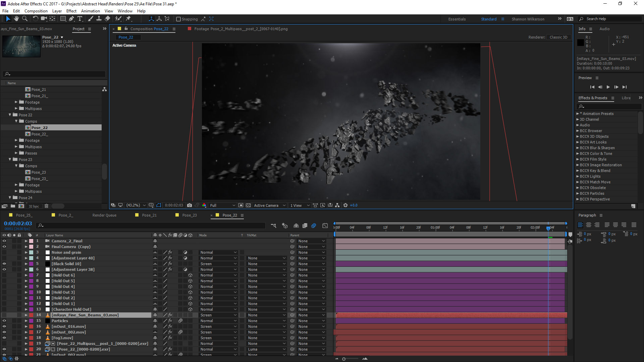This screenshot has height=362, width=644.
Task: Select the Pen tool
Action: point(71,19)
